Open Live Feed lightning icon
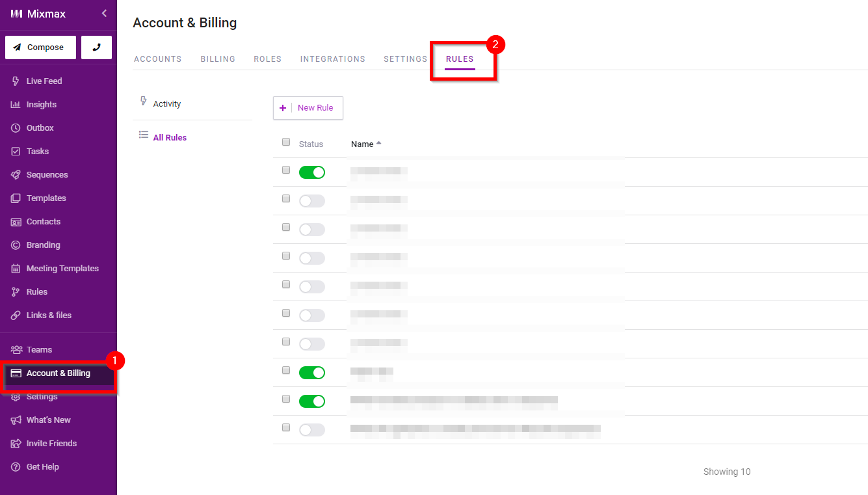The height and width of the screenshot is (495, 868). click(x=16, y=81)
